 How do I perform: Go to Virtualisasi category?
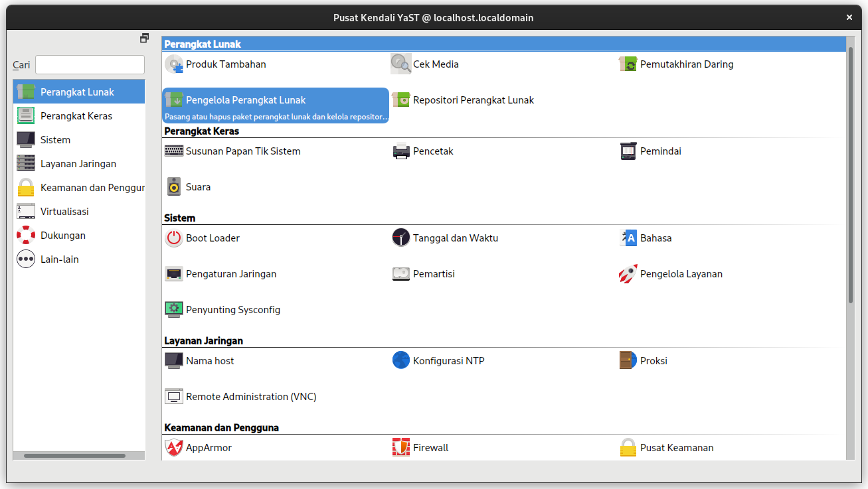point(64,212)
